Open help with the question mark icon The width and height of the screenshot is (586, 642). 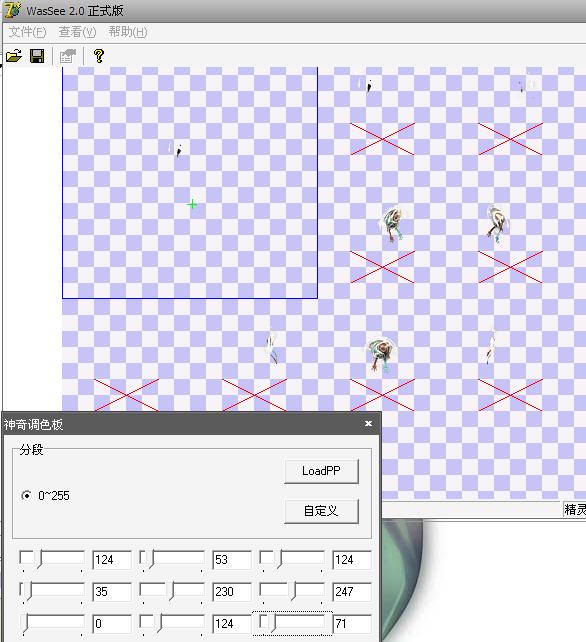point(99,56)
